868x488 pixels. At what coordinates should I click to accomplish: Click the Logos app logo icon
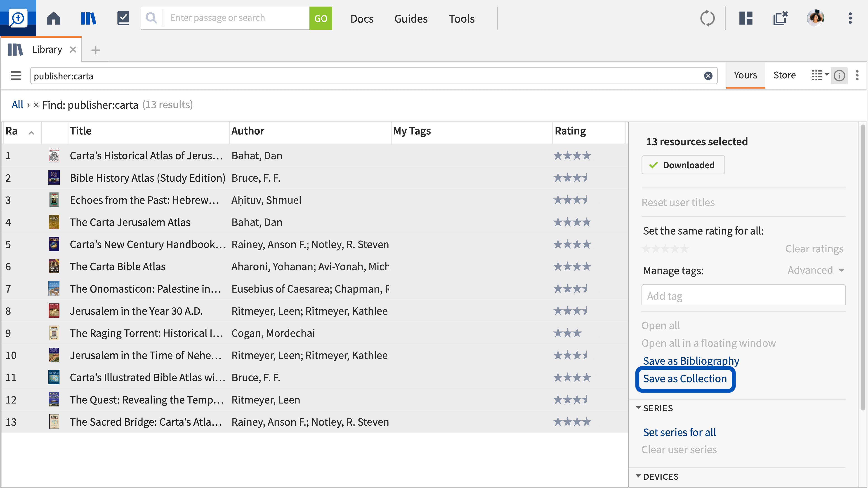click(x=18, y=18)
